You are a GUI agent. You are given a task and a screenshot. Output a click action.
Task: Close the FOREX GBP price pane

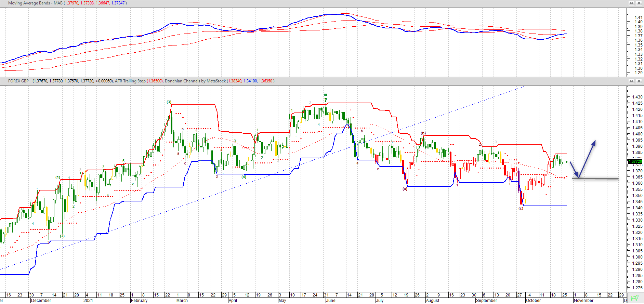(x=639, y=81)
